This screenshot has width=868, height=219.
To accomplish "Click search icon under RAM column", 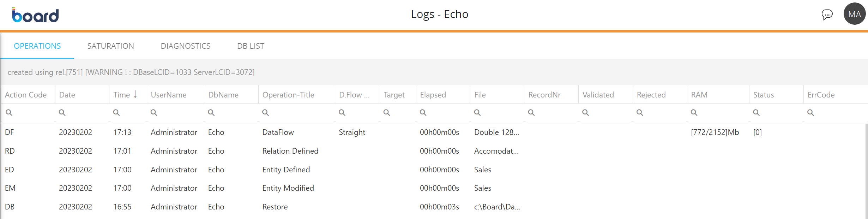I will [x=694, y=113].
